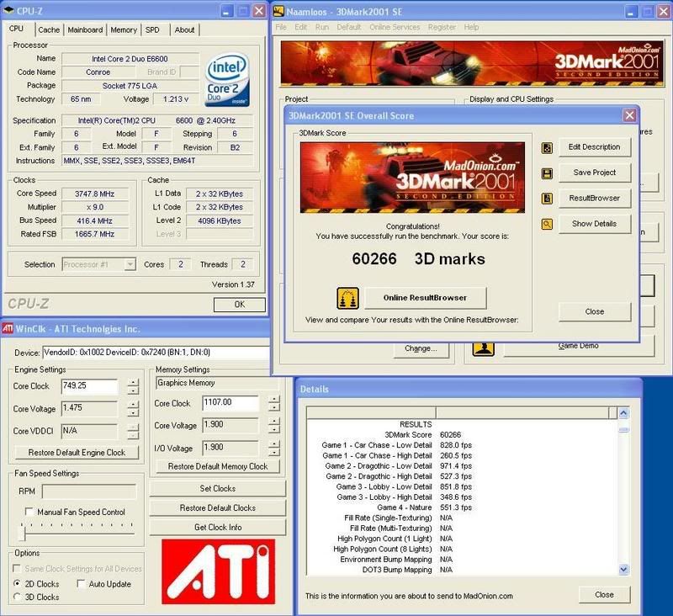Click the OK button in CPU-Z
673x616 pixels.
(x=240, y=305)
